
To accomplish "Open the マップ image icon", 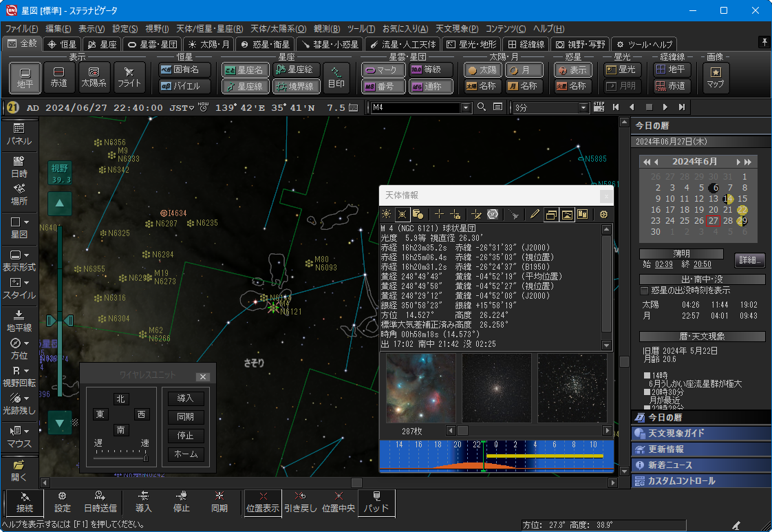I will coord(716,77).
